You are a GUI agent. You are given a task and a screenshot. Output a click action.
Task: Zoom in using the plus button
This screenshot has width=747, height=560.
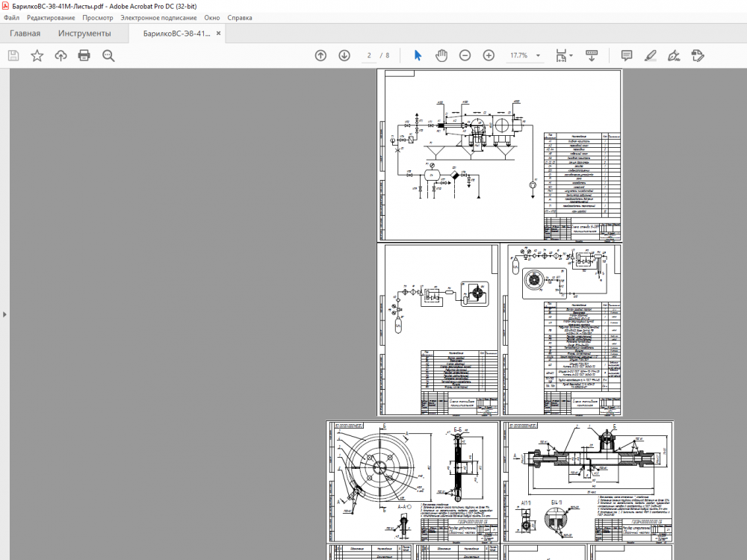point(489,55)
